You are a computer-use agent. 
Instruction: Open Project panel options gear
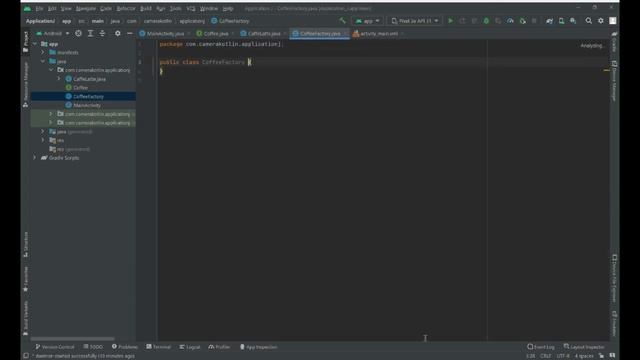pyautogui.click(x=118, y=33)
